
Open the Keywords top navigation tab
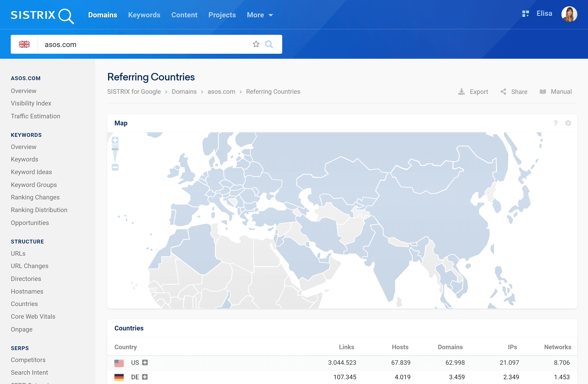pyautogui.click(x=144, y=15)
